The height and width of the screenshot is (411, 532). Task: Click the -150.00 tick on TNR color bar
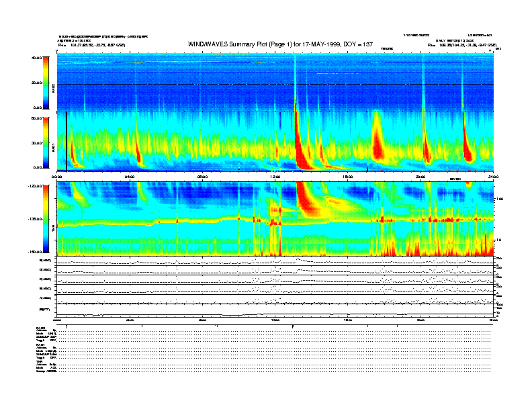click(35, 252)
